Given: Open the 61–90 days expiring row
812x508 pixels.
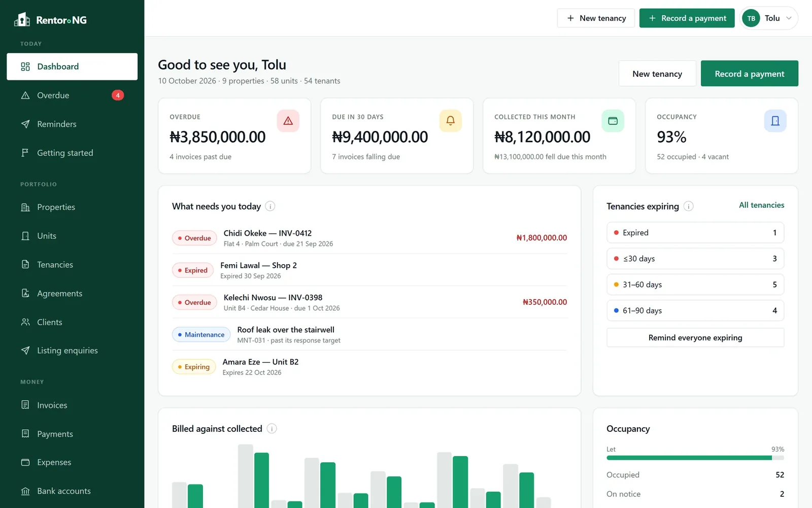Looking at the screenshot, I should [695, 310].
